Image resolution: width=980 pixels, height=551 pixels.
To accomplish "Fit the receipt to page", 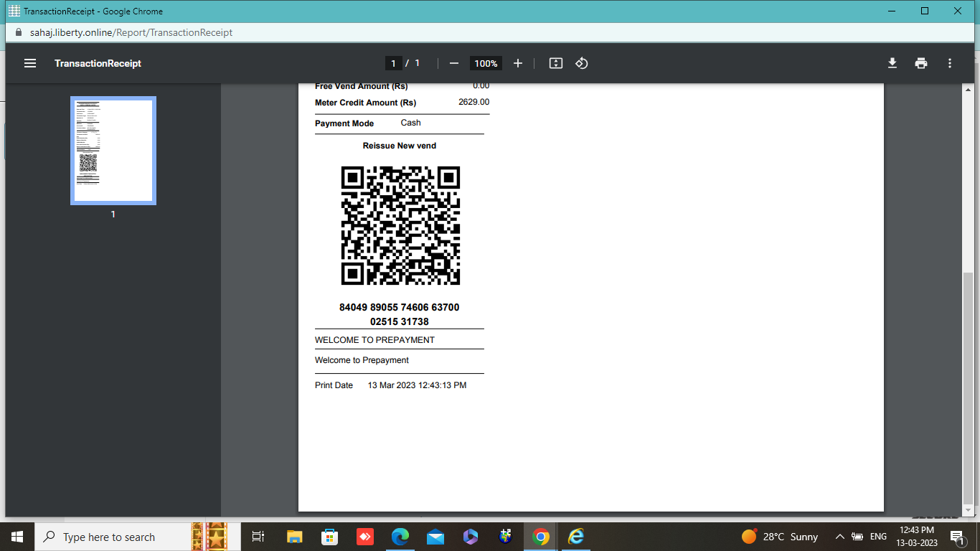I will coord(555,63).
